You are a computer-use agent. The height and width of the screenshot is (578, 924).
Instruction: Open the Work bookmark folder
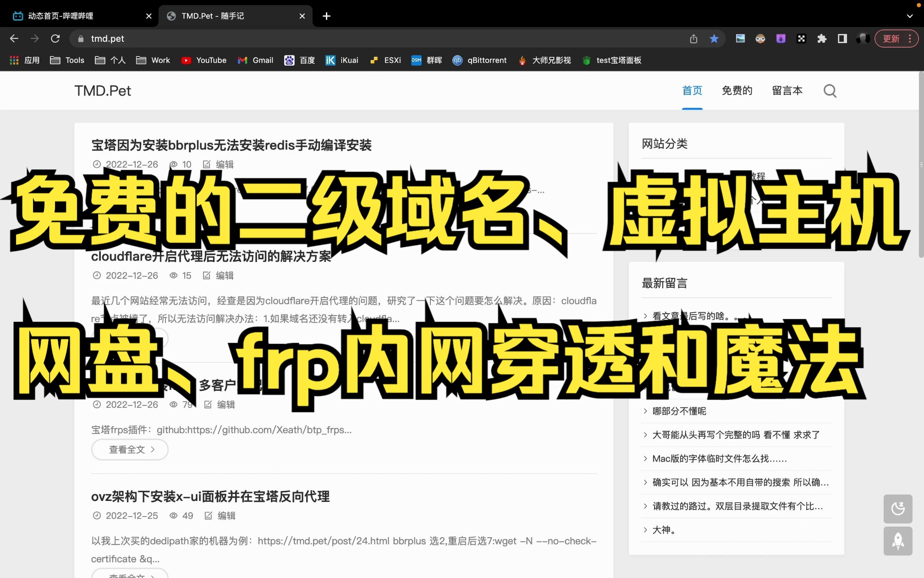153,60
